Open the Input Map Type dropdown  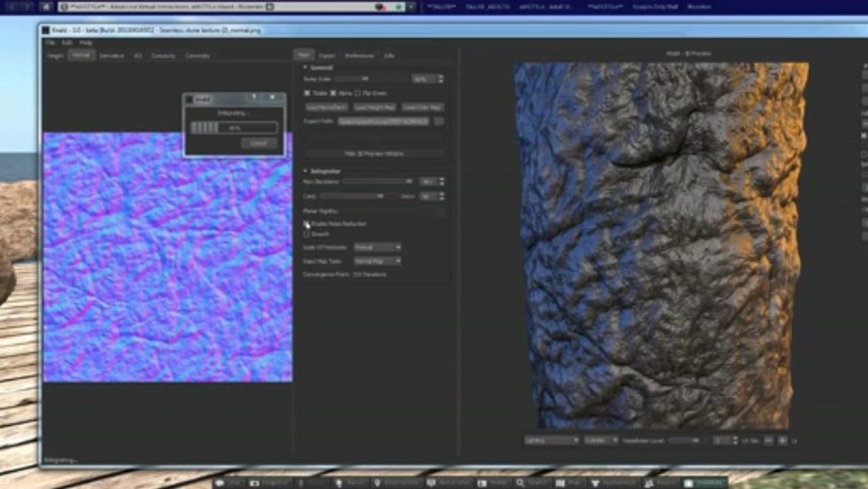377,261
